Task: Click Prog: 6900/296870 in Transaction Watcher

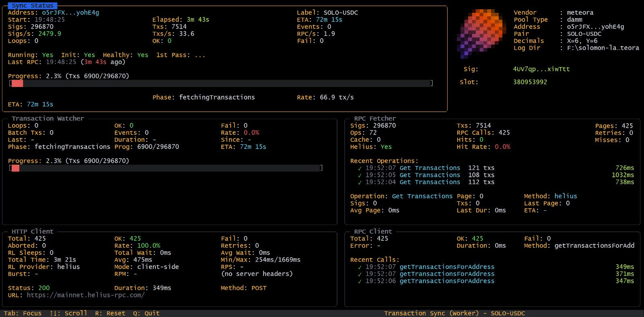Action: tap(147, 147)
